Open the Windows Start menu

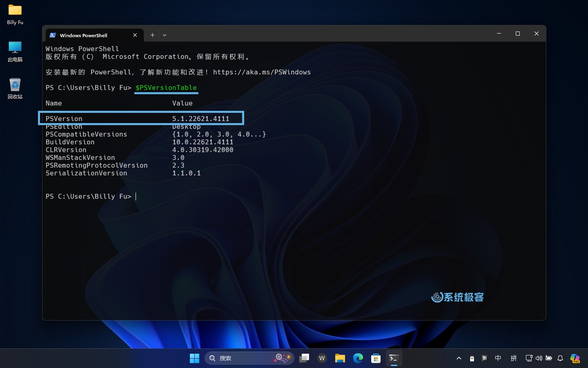point(194,358)
